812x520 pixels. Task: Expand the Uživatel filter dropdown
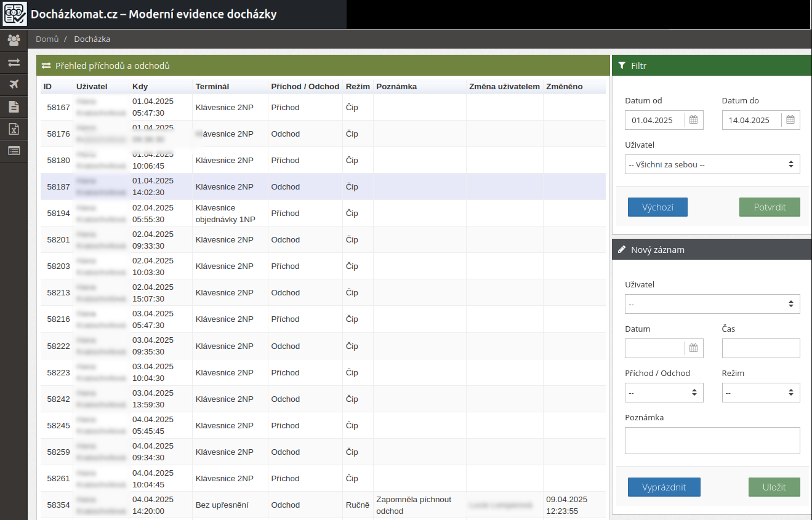coord(712,164)
